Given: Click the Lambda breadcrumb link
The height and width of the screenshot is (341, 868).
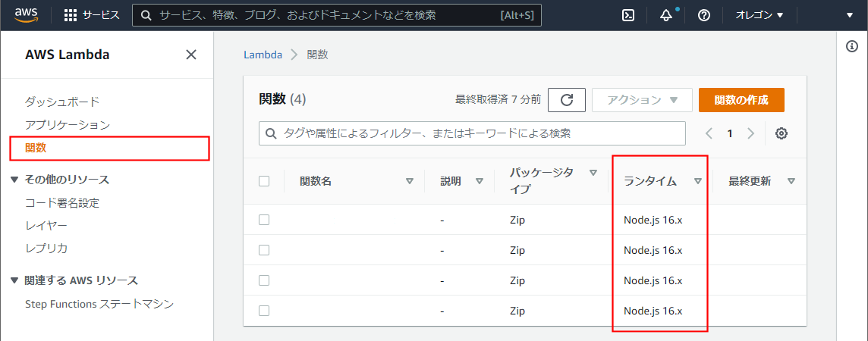Looking at the screenshot, I should click(263, 55).
